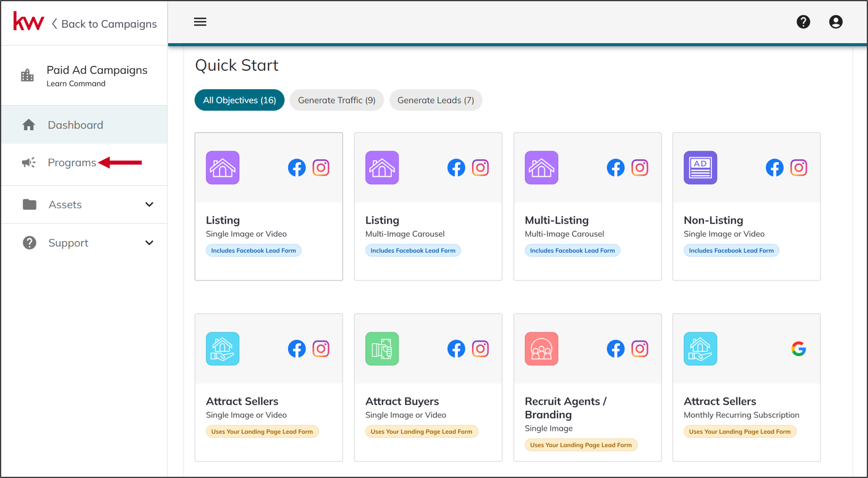This screenshot has width=868, height=478.
Task: Select the Generate Traffic (9) filter
Action: point(336,100)
